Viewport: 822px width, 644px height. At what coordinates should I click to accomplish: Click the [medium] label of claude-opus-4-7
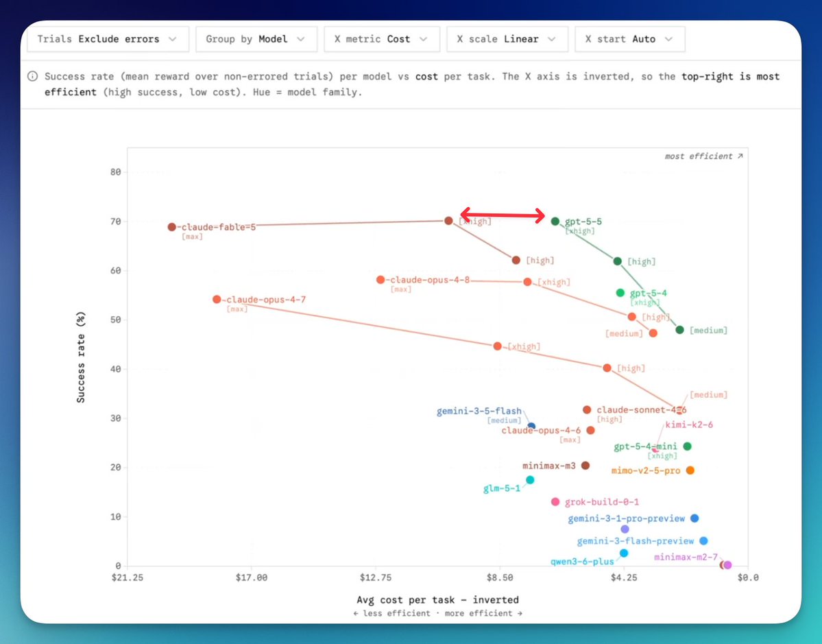click(708, 395)
